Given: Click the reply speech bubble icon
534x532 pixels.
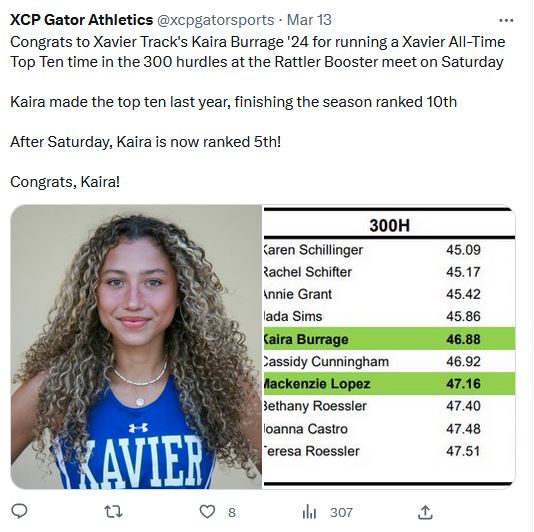Looking at the screenshot, I should [19, 511].
